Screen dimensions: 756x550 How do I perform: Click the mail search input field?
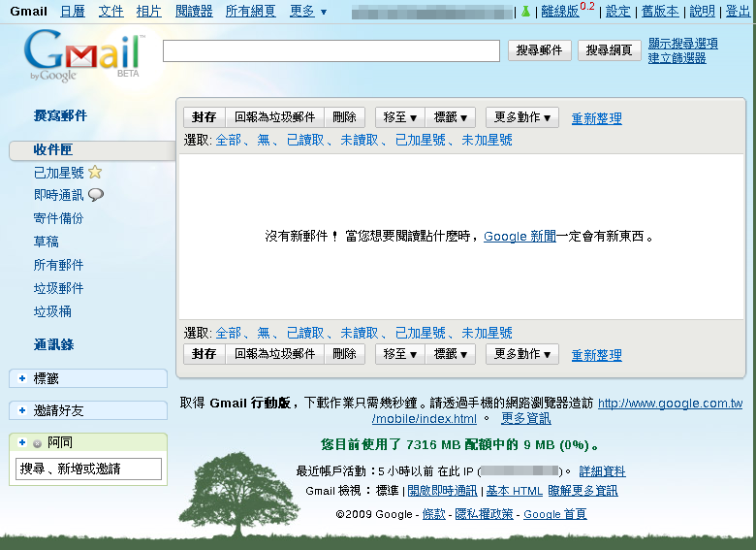pyautogui.click(x=331, y=50)
